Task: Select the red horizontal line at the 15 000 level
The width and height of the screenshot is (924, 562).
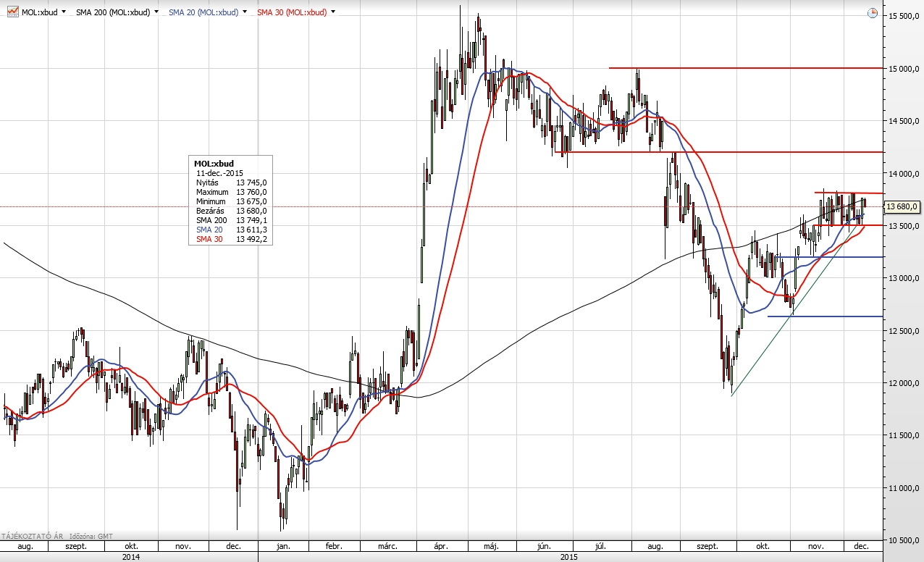Action: click(746, 68)
